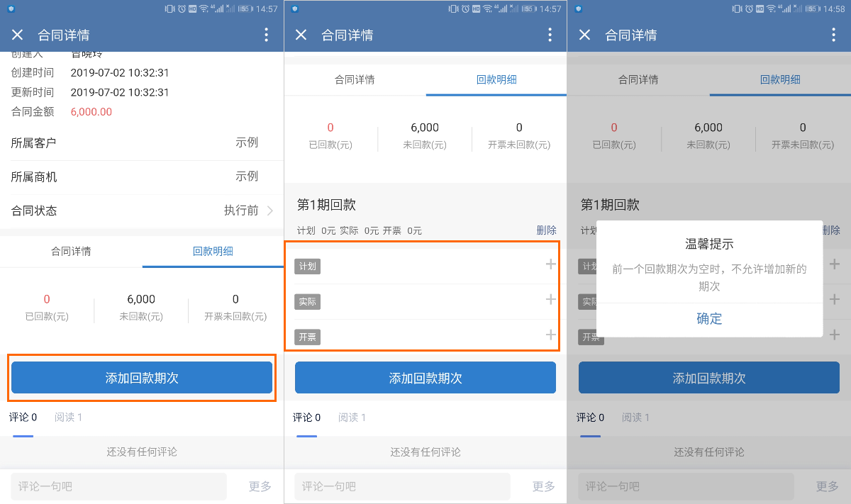Focus 评论一句吧 input in right screen
The width and height of the screenshot is (851, 504).
tap(686, 486)
